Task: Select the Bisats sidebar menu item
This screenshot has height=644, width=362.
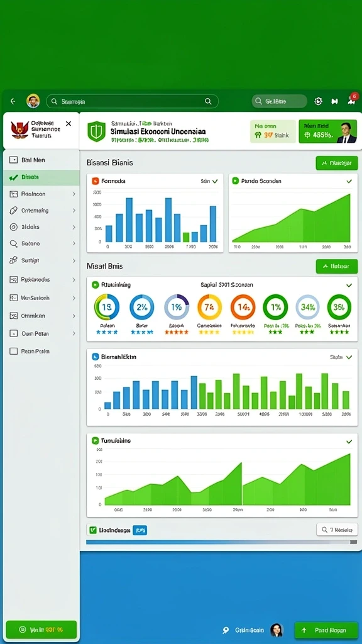Action: [x=41, y=177]
